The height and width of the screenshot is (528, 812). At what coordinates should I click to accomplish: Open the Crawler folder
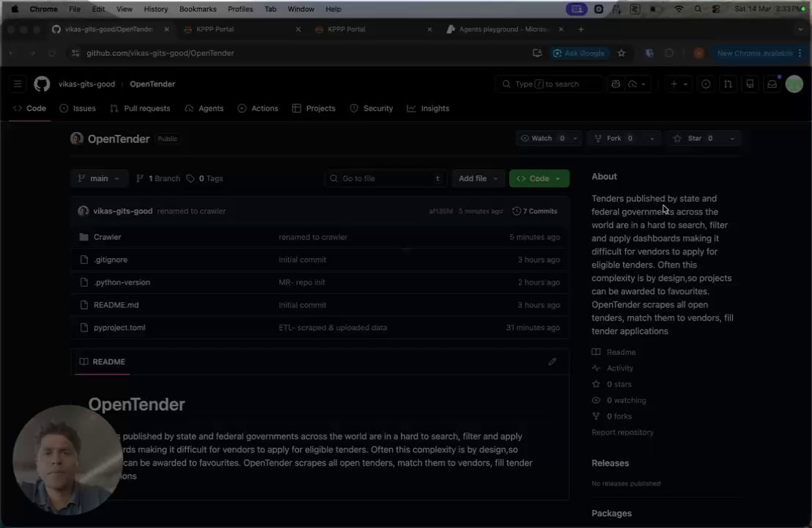pyautogui.click(x=107, y=237)
